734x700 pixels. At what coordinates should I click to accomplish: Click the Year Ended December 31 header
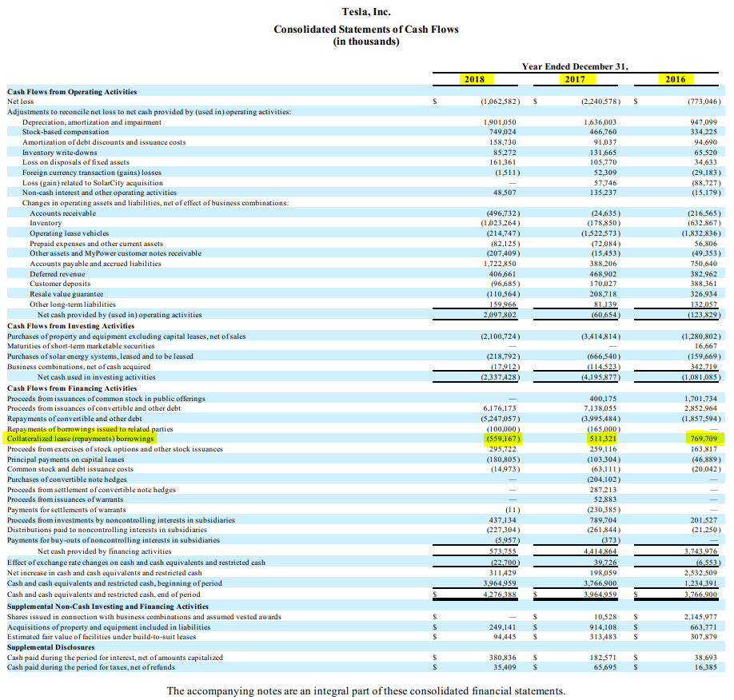click(x=574, y=66)
